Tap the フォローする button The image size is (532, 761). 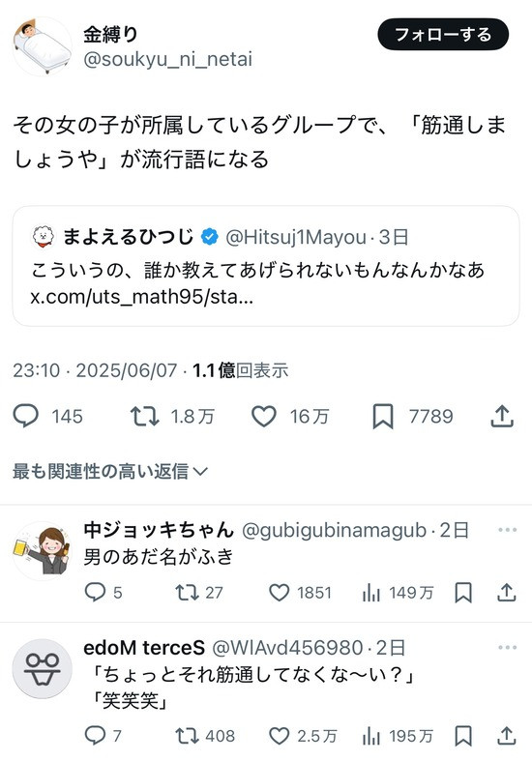(443, 35)
